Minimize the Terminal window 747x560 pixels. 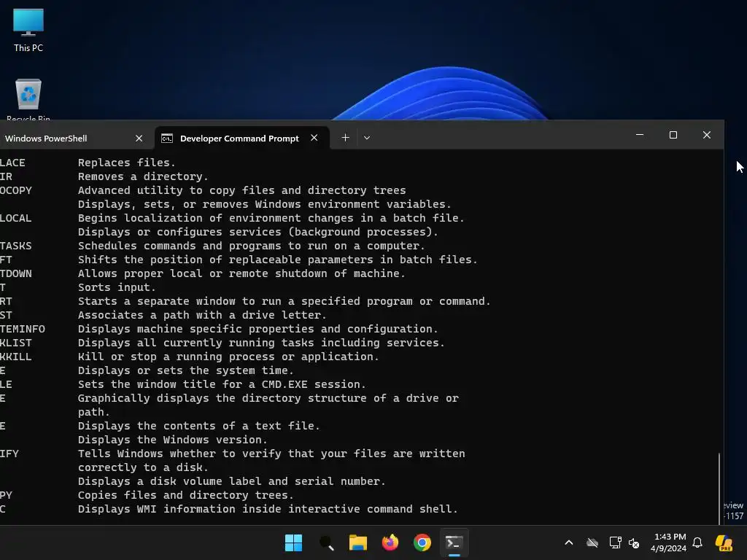[640, 135]
